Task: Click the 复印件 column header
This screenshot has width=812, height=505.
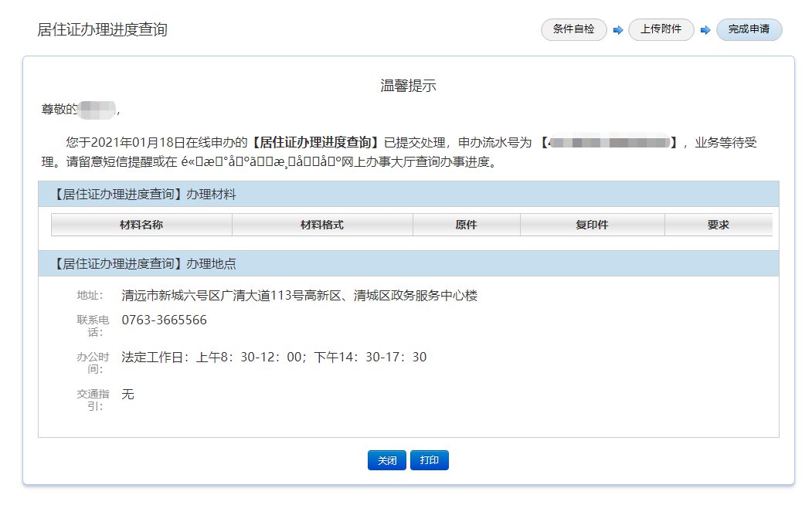Action: click(592, 225)
